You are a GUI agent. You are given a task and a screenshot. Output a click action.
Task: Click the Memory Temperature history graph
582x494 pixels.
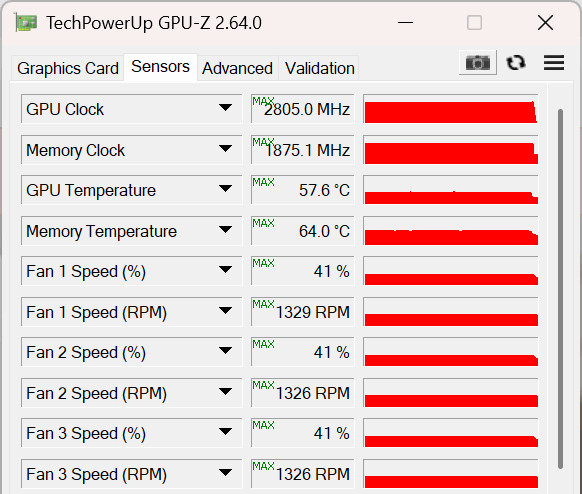pyautogui.click(x=451, y=231)
